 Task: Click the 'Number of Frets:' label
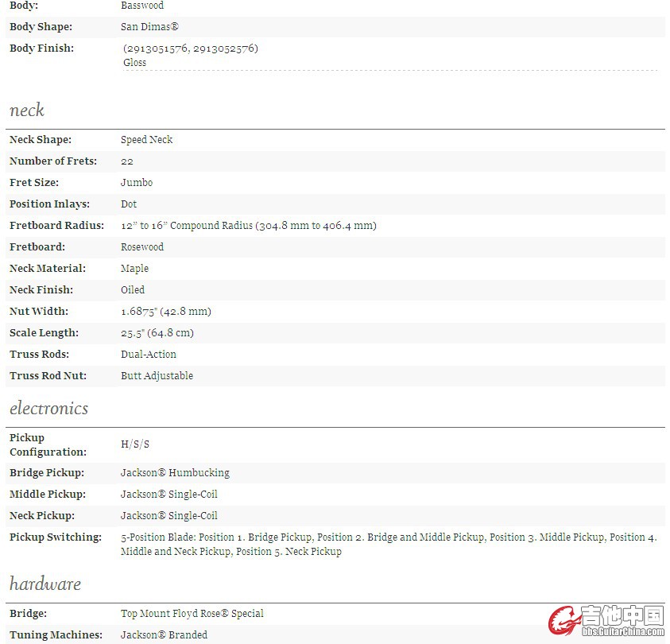tap(53, 161)
